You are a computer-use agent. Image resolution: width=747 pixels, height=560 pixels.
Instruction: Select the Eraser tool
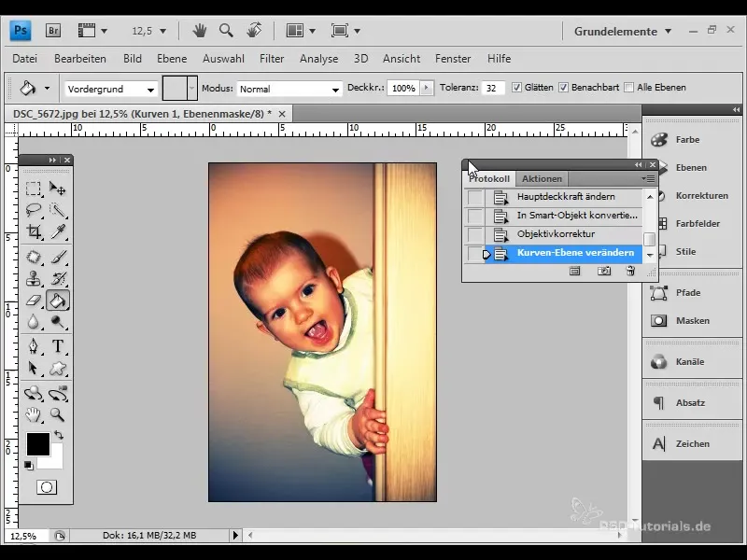[x=34, y=301]
